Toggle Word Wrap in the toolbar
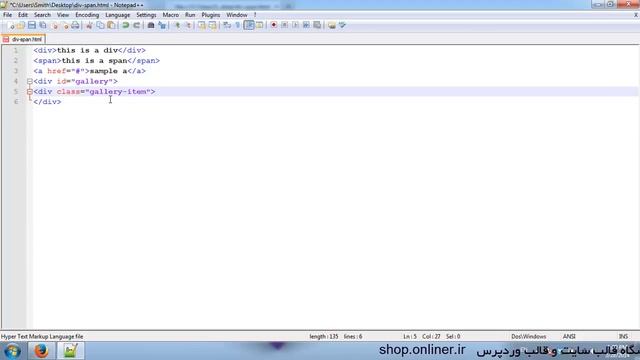 (227, 25)
